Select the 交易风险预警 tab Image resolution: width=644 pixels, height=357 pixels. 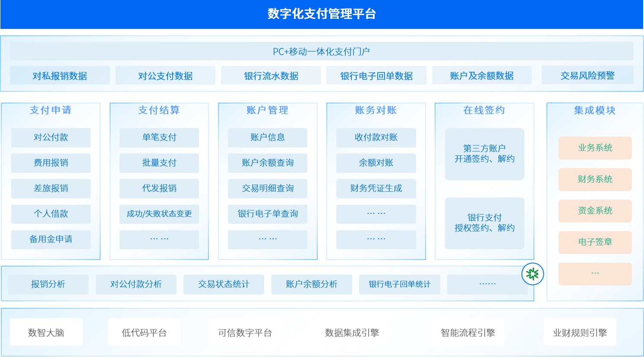[587, 75]
